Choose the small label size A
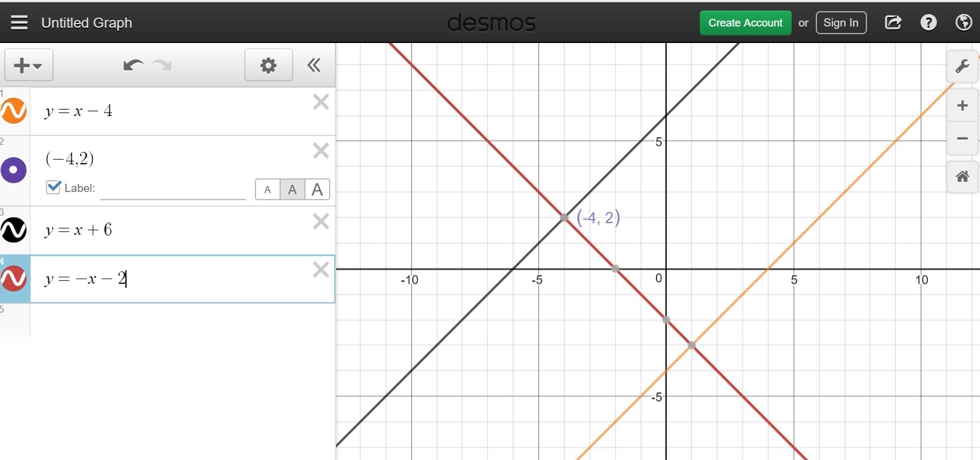The width and height of the screenshot is (980, 460). (268, 190)
